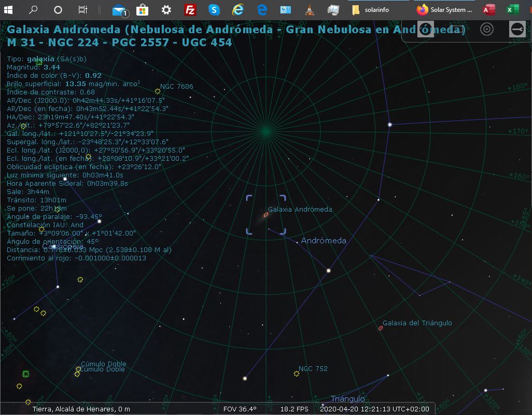
Task: Click the Andrómeda constellation label
Action: (x=324, y=241)
